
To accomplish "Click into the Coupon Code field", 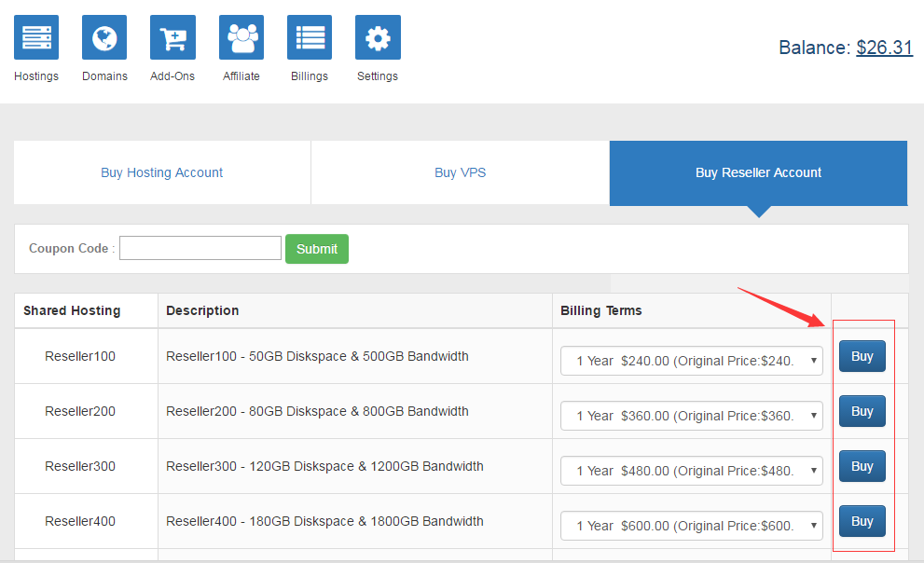I will click(x=200, y=248).
